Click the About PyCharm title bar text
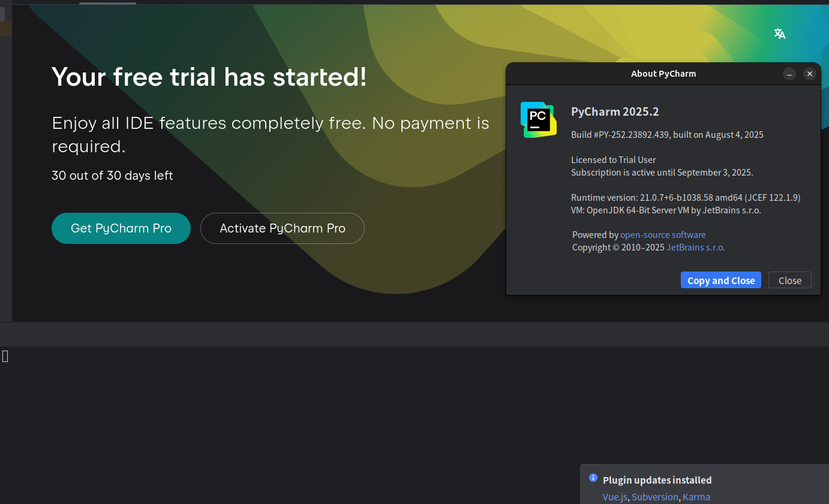 [x=663, y=74]
